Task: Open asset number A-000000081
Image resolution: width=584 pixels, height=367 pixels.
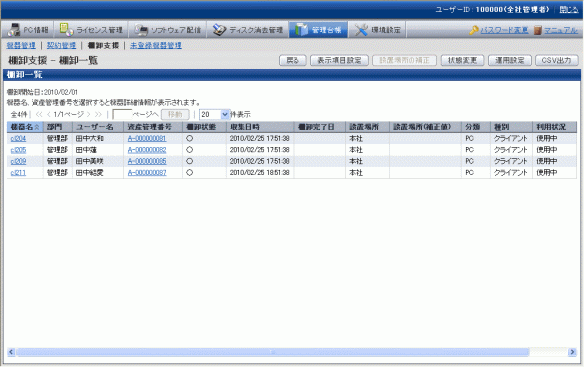Action: point(147,139)
